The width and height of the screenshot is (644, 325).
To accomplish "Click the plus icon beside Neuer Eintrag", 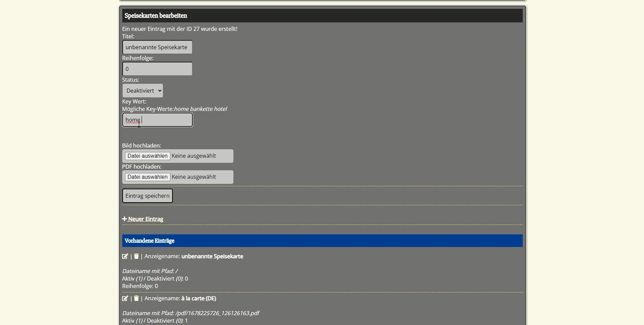I will (124, 219).
